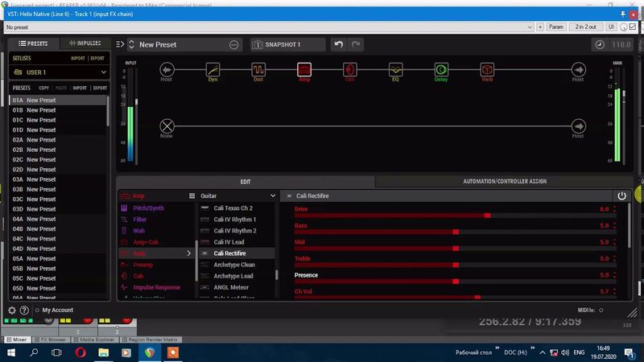Set the input level meter slider
Image resolution: width=644 pixels, height=362 pixels.
point(137,101)
